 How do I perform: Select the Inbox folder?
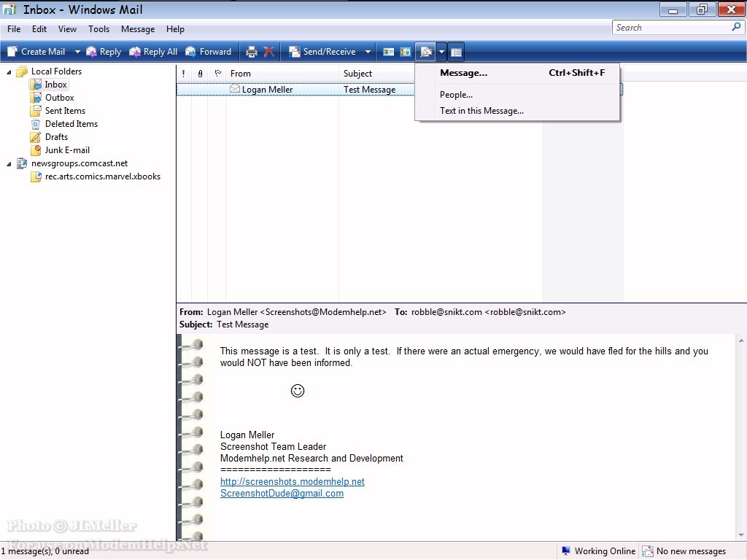(x=49, y=85)
